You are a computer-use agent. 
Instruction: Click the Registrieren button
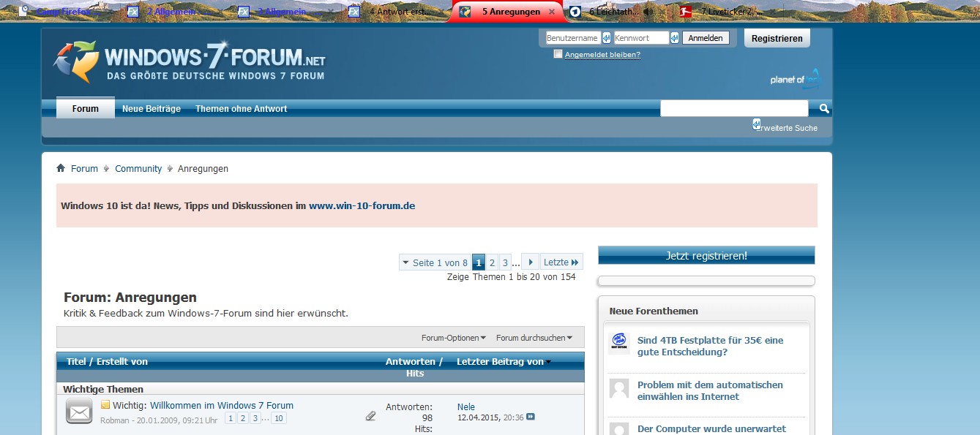click(777, 38)
